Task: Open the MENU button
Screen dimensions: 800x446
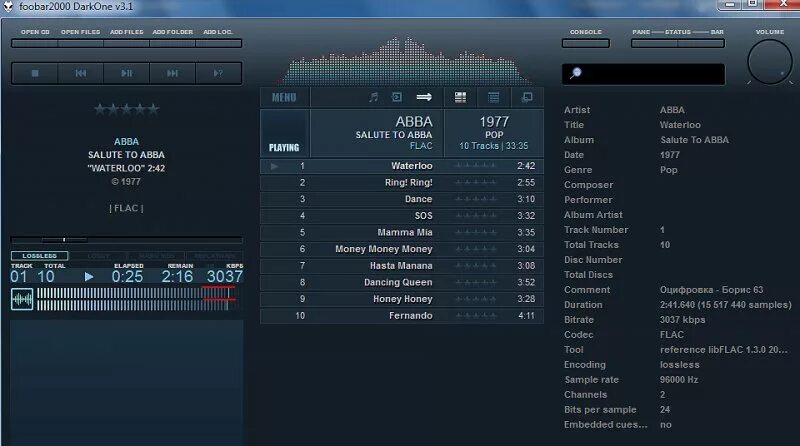Action: pos(284,97)
